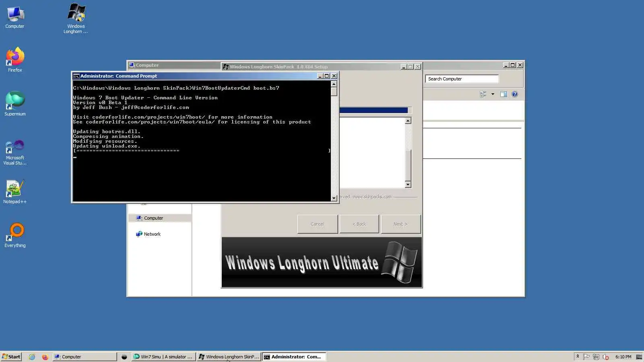Viewport: 644px width, 362px height.
Task: Switch to Administrator Command Prompt taskbar item
Action: pos(294,357)
